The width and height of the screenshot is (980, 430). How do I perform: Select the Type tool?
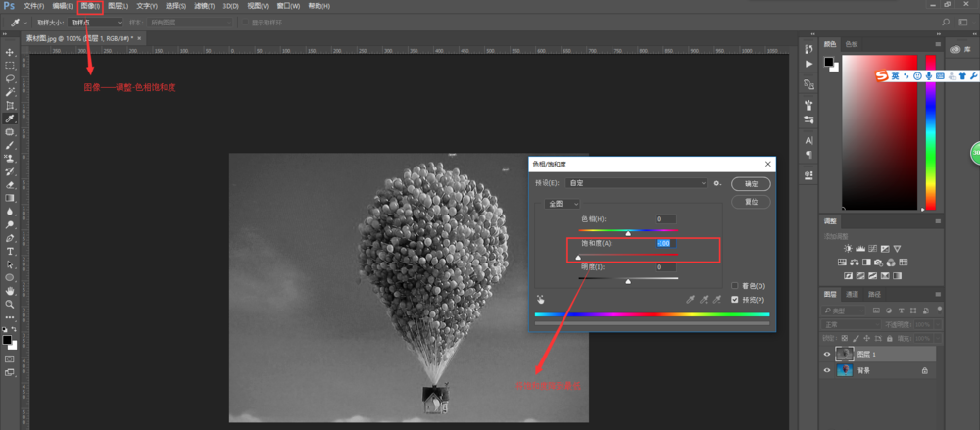point(10,251)
